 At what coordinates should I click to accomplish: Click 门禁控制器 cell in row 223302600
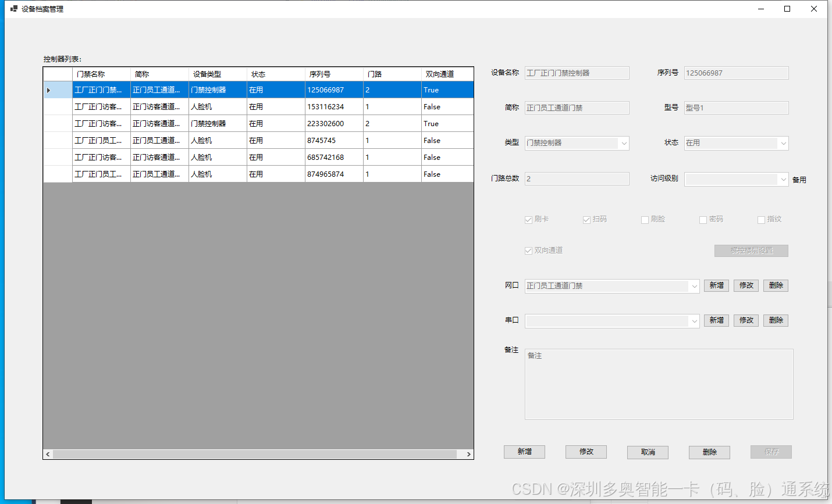coord(218,124)
